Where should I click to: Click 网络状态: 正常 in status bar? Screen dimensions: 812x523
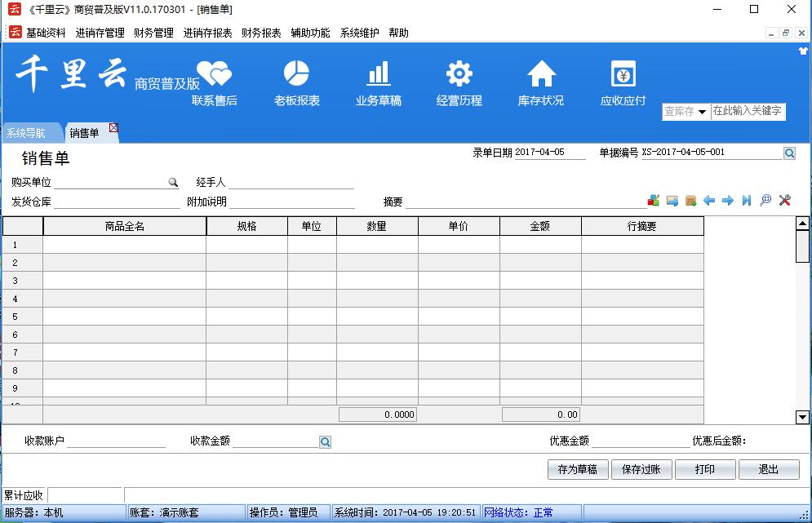[x=518, y=512]
